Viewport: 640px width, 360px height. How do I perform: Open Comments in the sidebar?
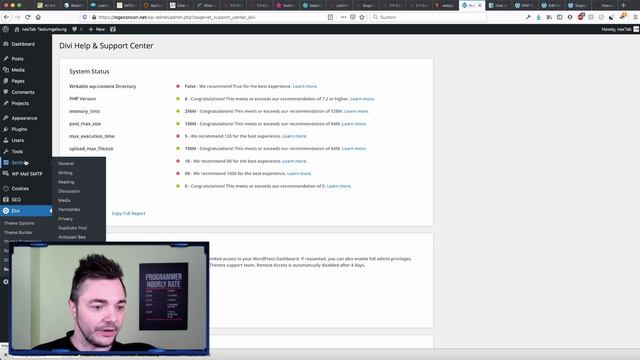coord(23,92)
